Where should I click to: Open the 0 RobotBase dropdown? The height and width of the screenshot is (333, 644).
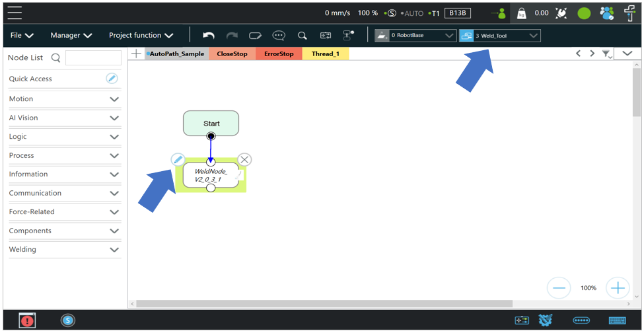click(415, 36)
